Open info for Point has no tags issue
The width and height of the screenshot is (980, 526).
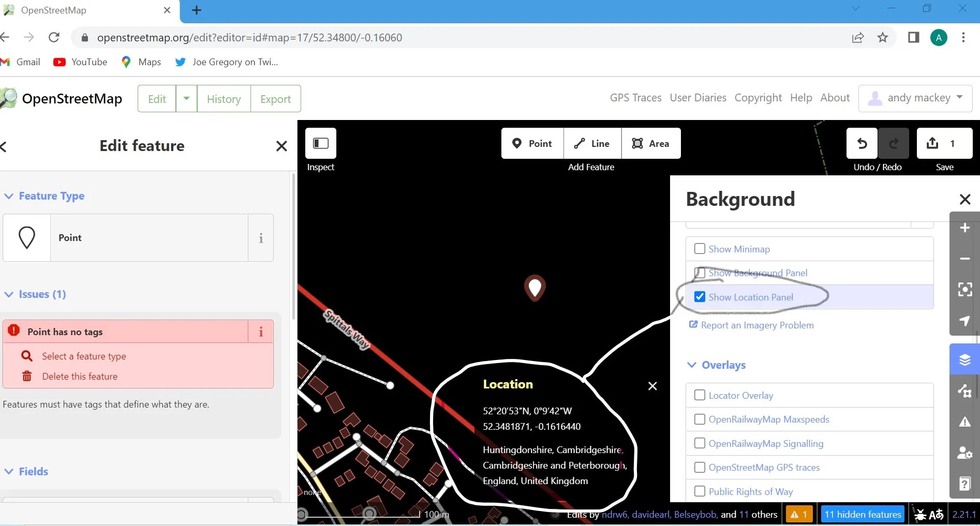(x=261, y=332)
